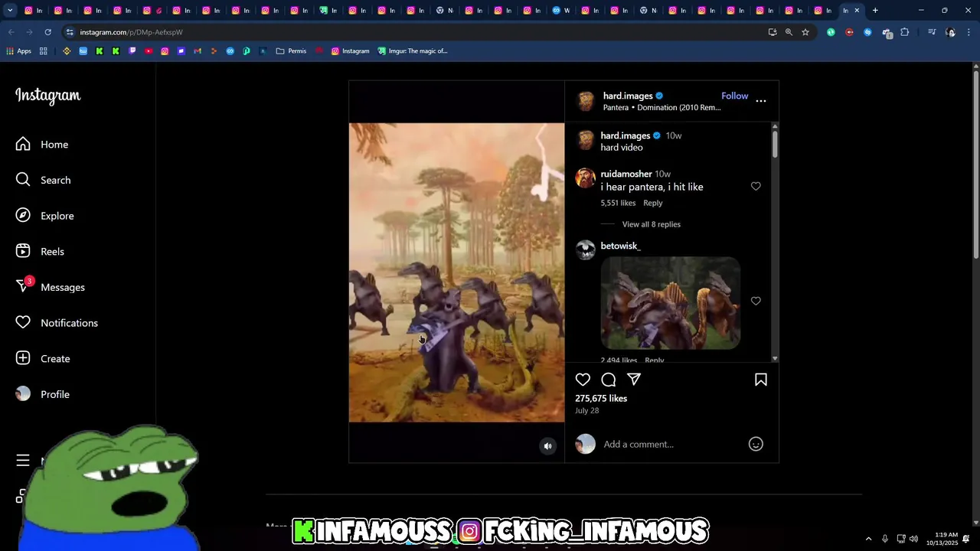
Task: Open Profile avatar in sidebar
Action: [x=23, y=394]
